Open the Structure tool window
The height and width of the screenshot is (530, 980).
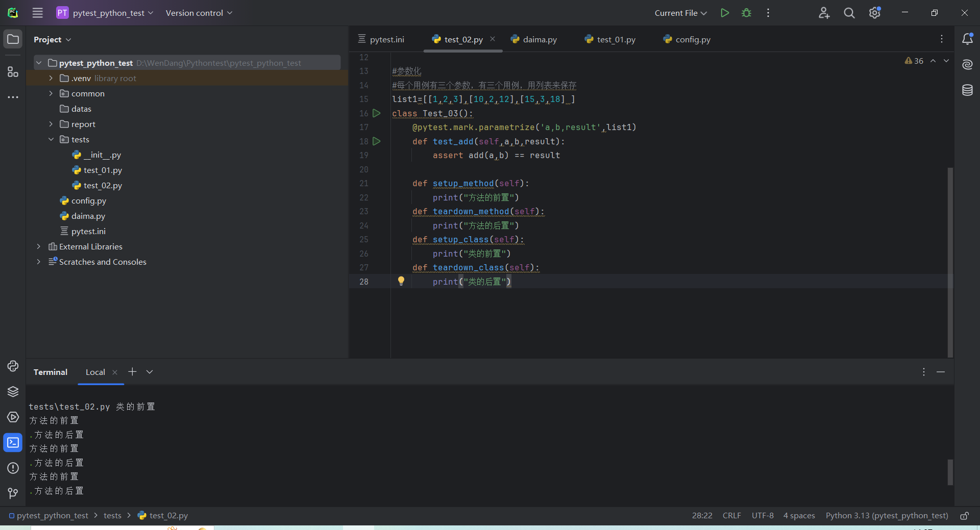(x=13, y=72)
